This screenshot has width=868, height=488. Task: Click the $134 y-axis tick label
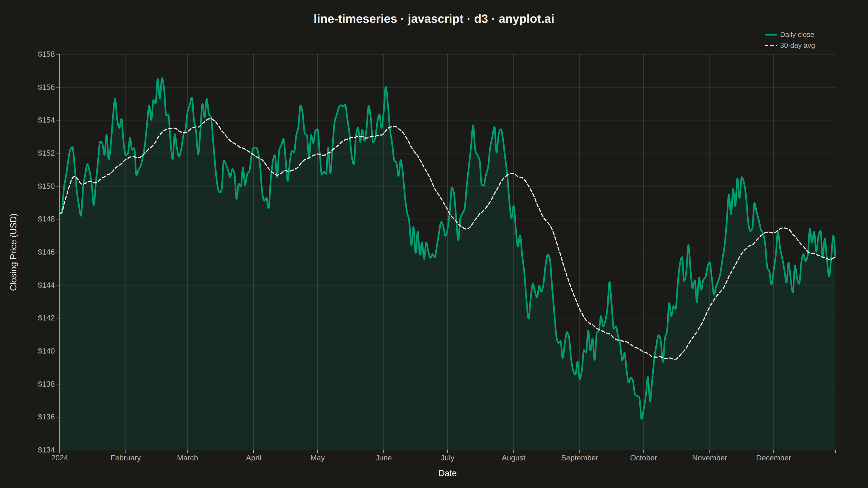click(x=46, y=450)
